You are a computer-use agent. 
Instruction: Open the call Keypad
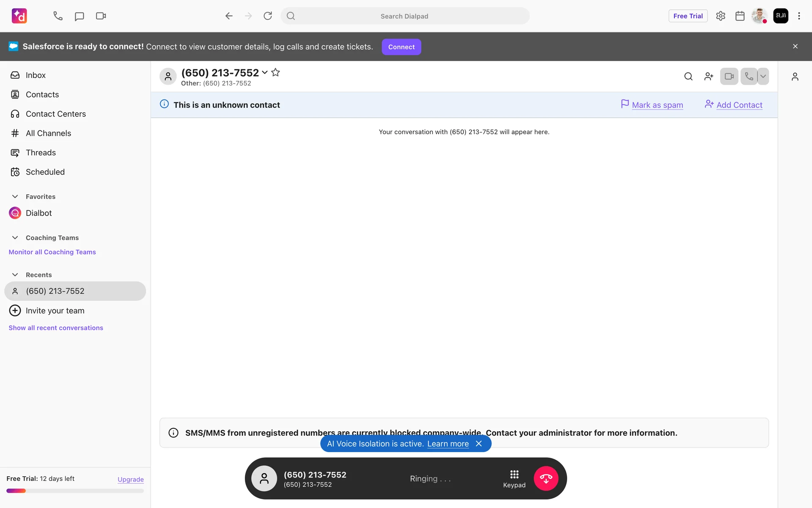point(514,478)
